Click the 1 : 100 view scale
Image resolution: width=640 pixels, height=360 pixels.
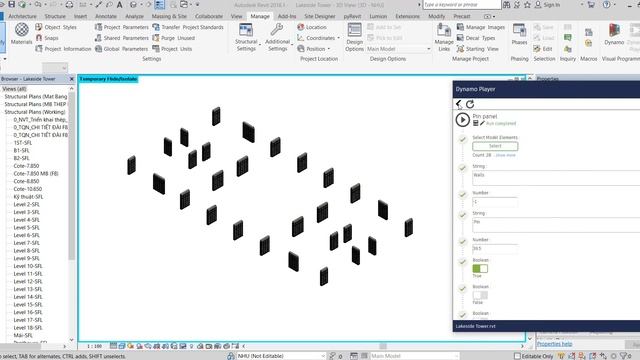point(94,346)
